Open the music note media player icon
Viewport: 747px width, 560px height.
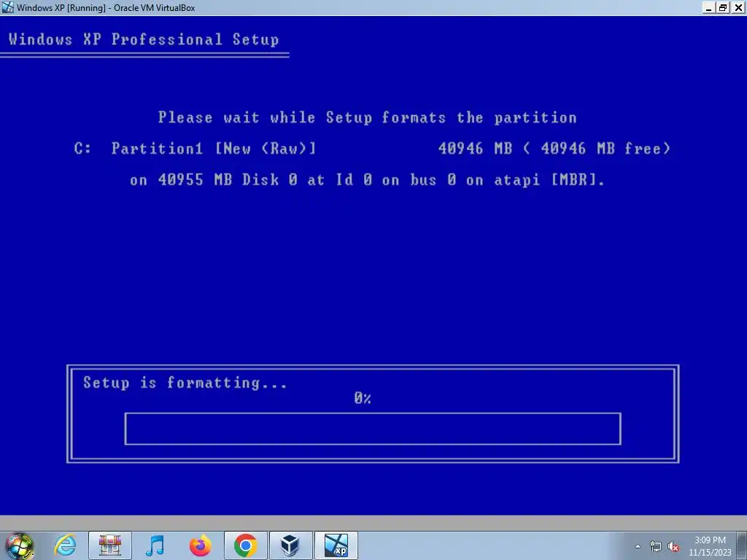155,545
